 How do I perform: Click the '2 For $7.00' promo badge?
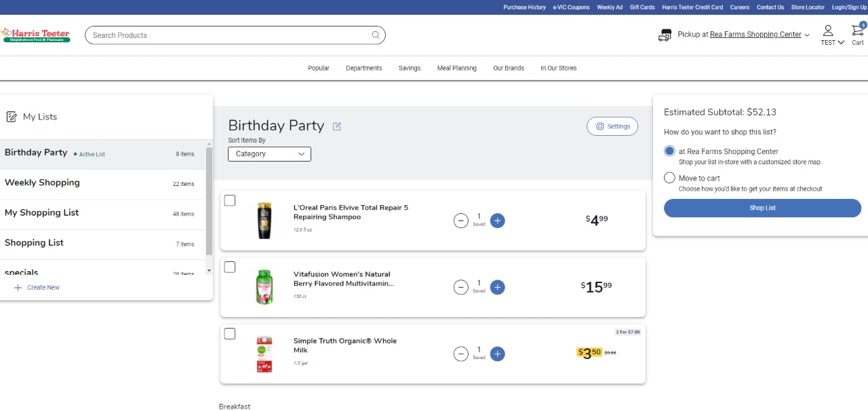click(x=628, y=332)
